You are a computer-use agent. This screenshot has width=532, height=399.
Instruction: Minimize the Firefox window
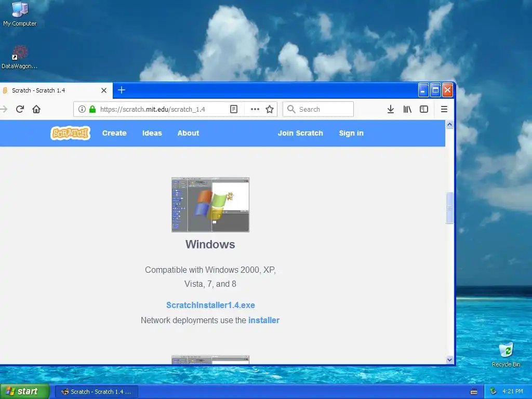click(423, 90)
